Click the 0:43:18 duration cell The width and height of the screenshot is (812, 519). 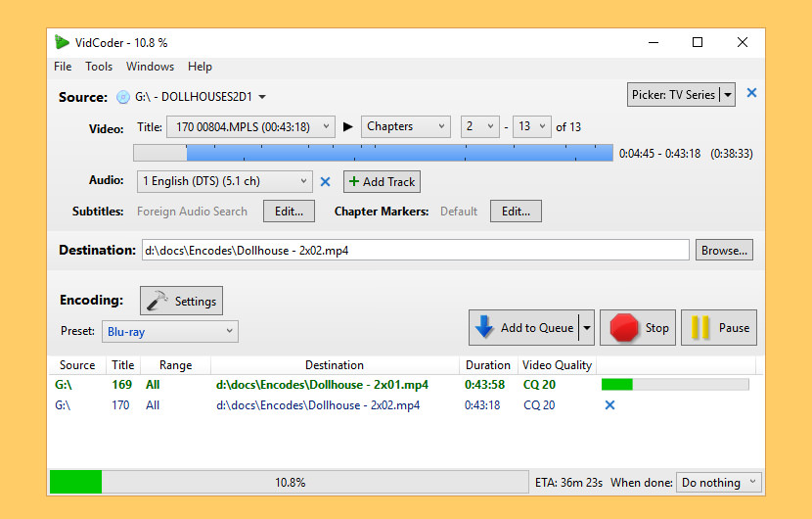482,405
